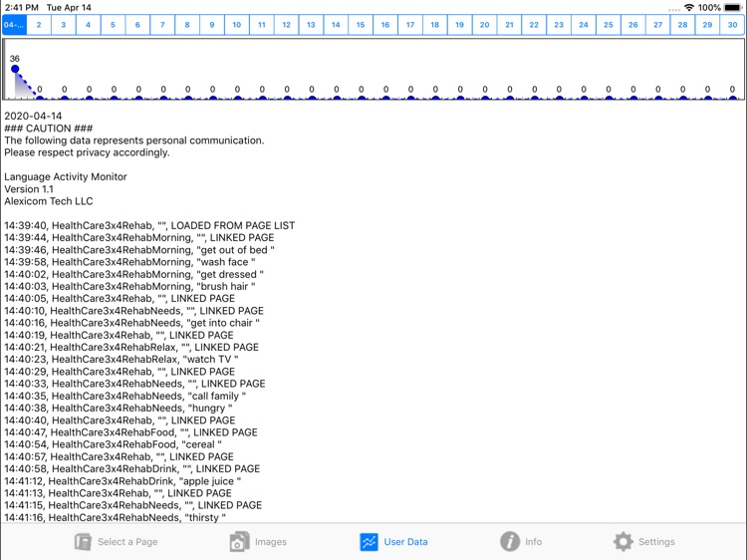The height and width of the screenshot is (560, 747).
Task: Go to day 30 in date strip
Action: 732,25
